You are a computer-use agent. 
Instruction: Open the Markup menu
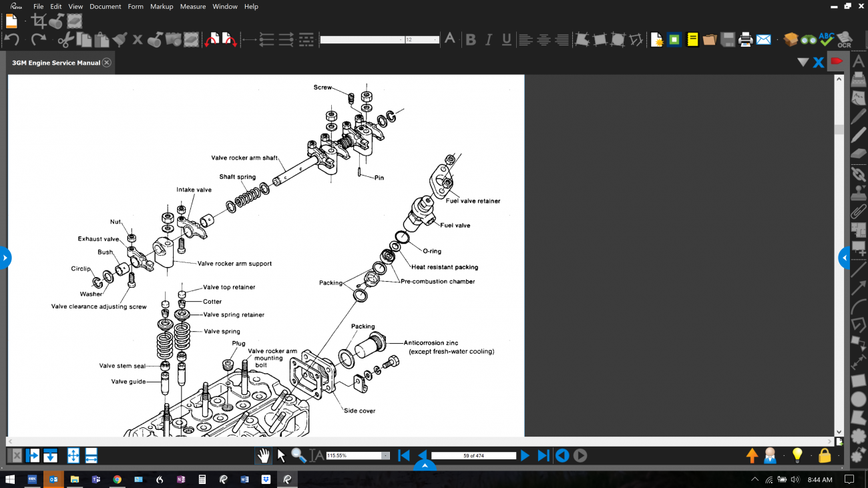[x=162, y=6]
